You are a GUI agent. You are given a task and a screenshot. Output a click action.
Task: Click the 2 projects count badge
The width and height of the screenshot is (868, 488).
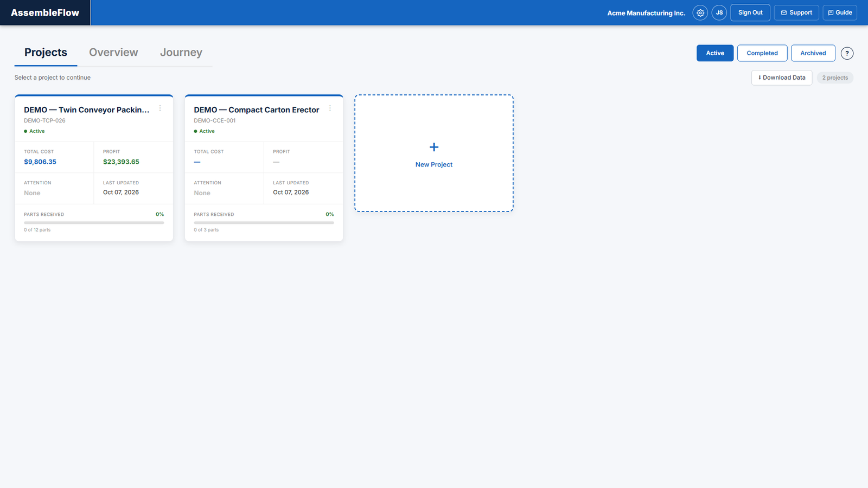coord(835,78)
